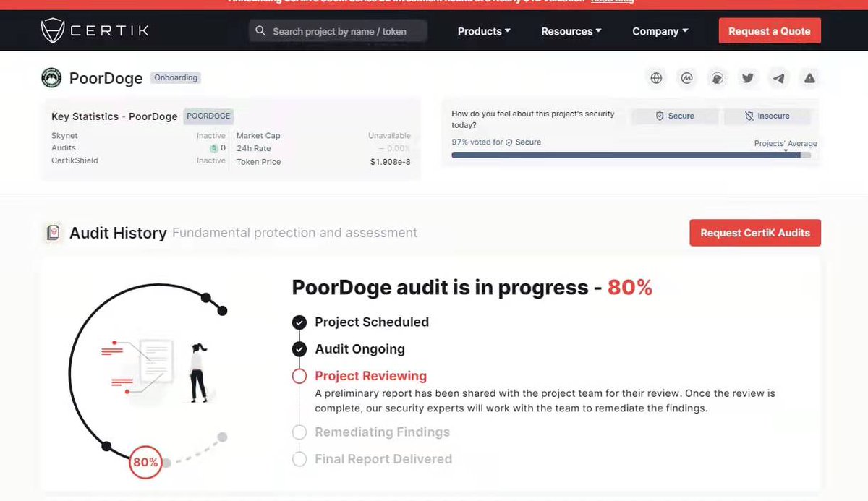This screenshot has width=868, height=501.
Task: Open PoorDoge Telegram icon
Action: point(778,78)
